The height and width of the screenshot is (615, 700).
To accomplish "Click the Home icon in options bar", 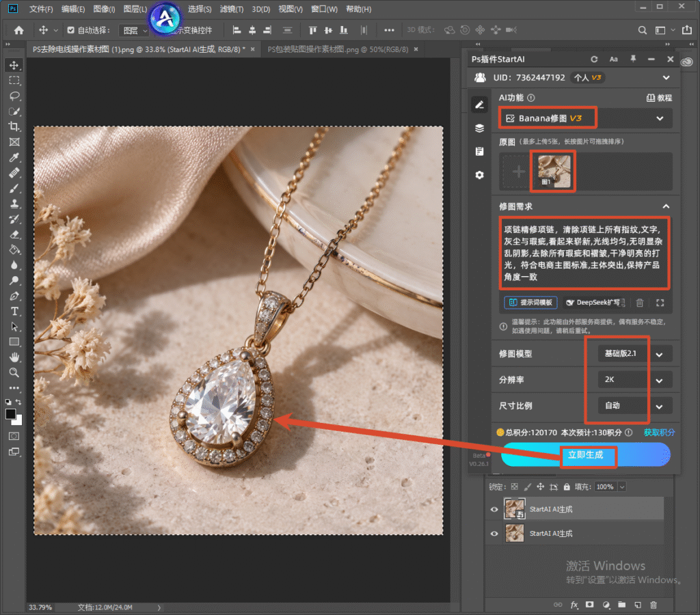I will (18, 30).
